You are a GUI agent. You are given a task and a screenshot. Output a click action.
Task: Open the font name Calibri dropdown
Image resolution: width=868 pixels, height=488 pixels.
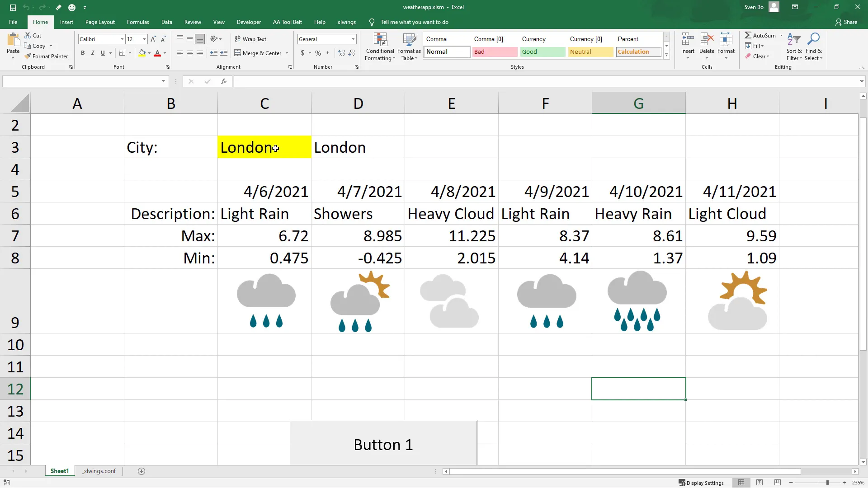pyautogui.click(x=122, y=39)
